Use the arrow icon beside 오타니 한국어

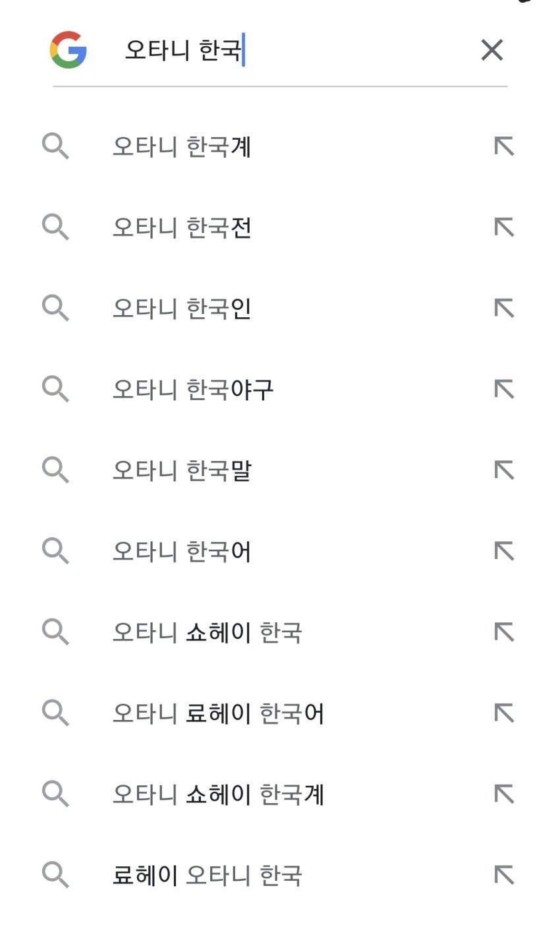[x=504, y=551]
